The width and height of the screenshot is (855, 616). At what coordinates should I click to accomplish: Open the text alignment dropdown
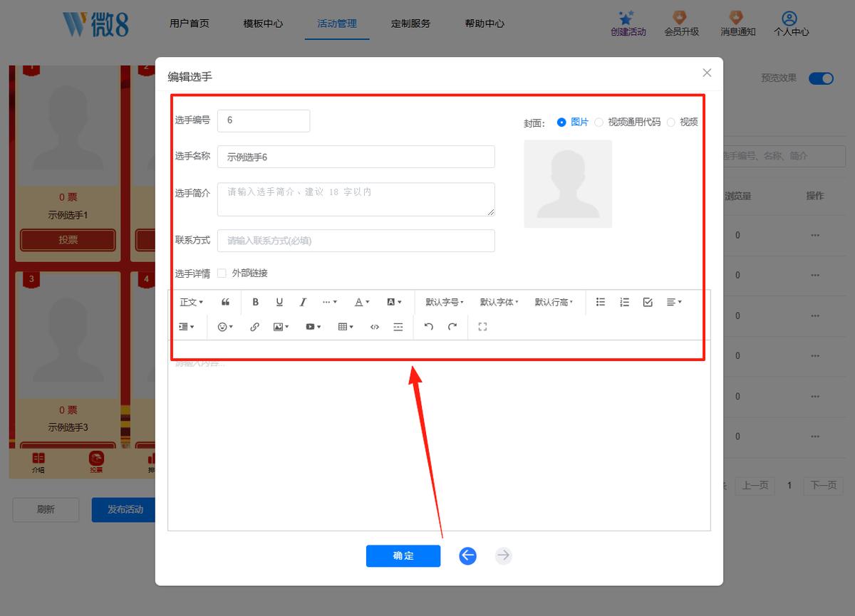pyautogui.click(x=674, y=302)
